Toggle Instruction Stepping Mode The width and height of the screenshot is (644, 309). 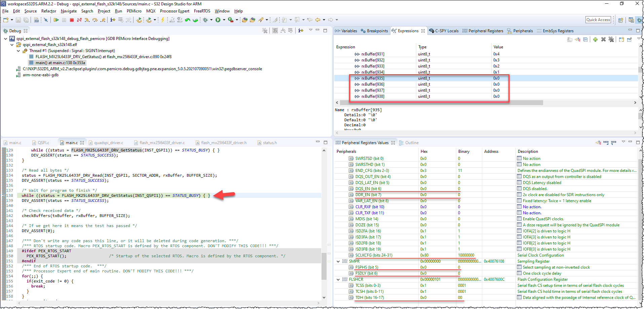coord(112,20)
